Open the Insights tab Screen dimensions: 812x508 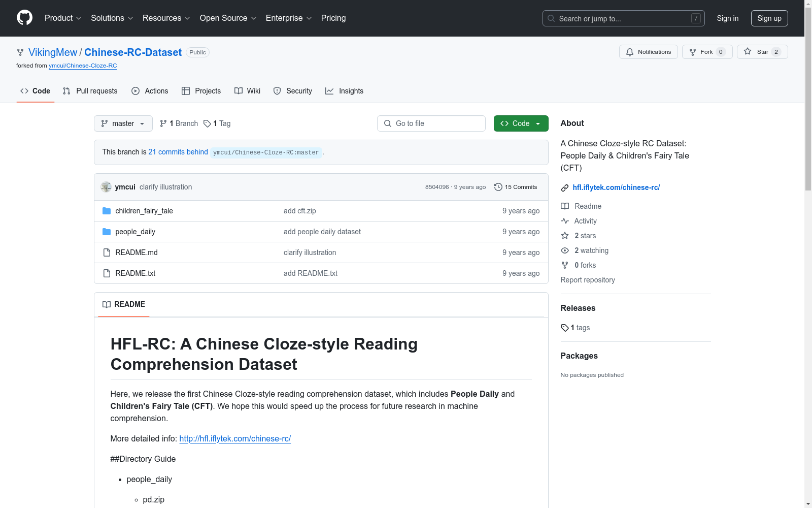[x=345, y=91]
